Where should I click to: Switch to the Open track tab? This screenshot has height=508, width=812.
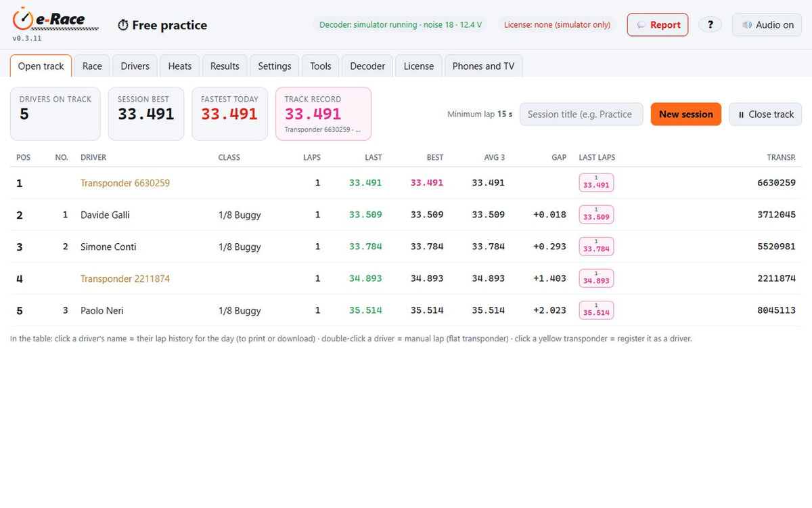[41, 66]
